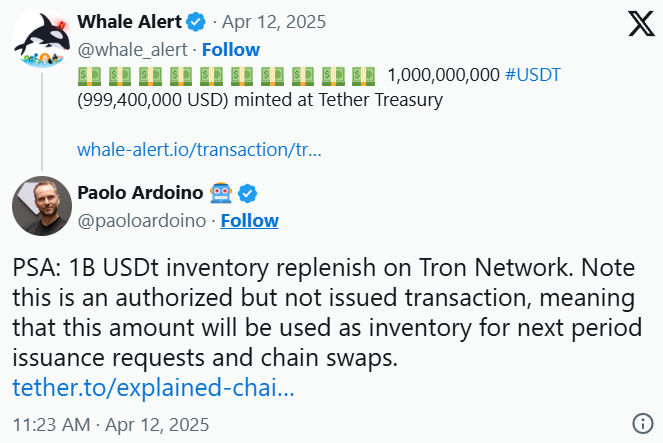Follow Paolo Ardoino's account
Viewport: 663px width, 443px height.
tap(249, 220)
